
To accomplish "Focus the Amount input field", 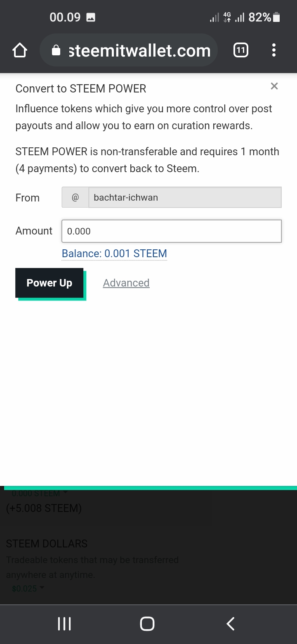I will click(172, 231).
